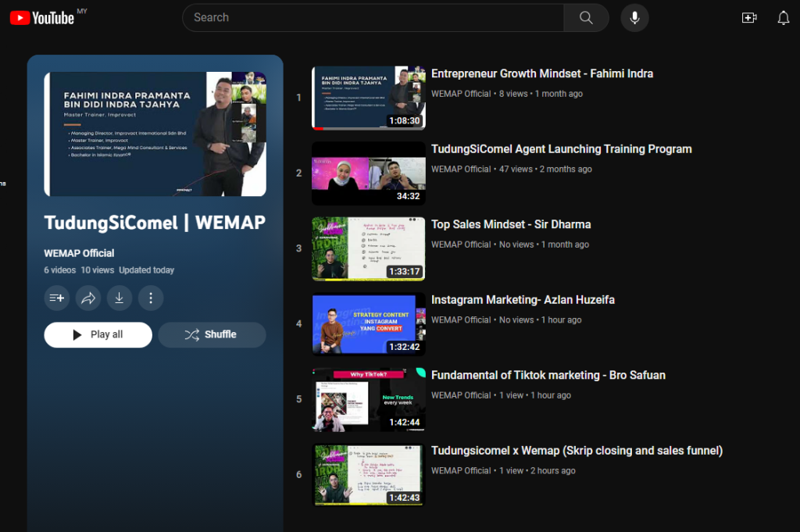Image resolution: width=800 pixels, height=532 pixels.
Task: Shuffle the playlist
Action: click(212, 334)
